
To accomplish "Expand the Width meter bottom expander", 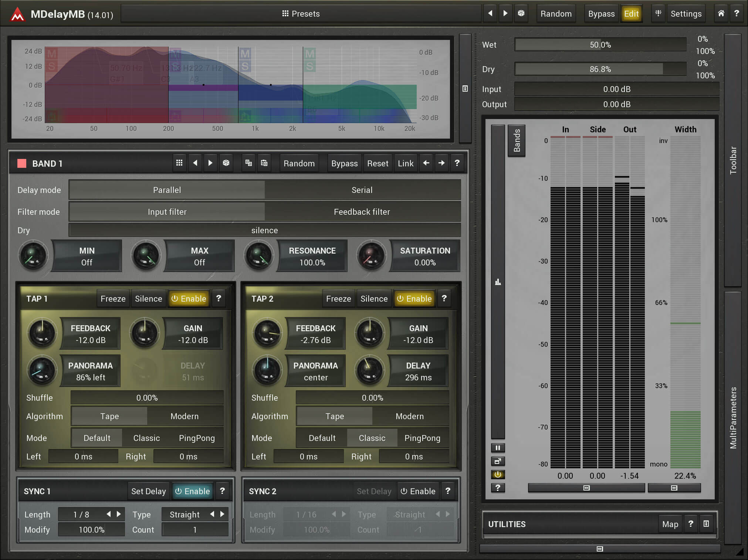I will click(674, 488).
